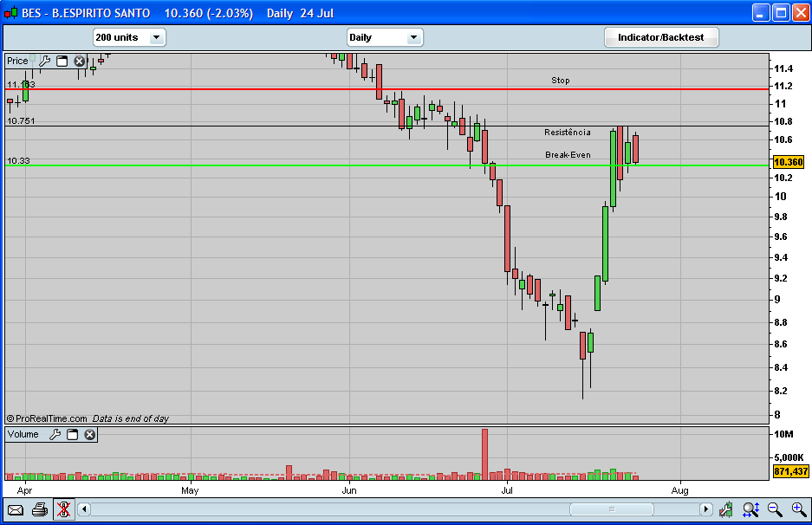Click the horizontal scrollbar thumb
This screenshot has width=812, height=525.
click(x=612, y=509)
